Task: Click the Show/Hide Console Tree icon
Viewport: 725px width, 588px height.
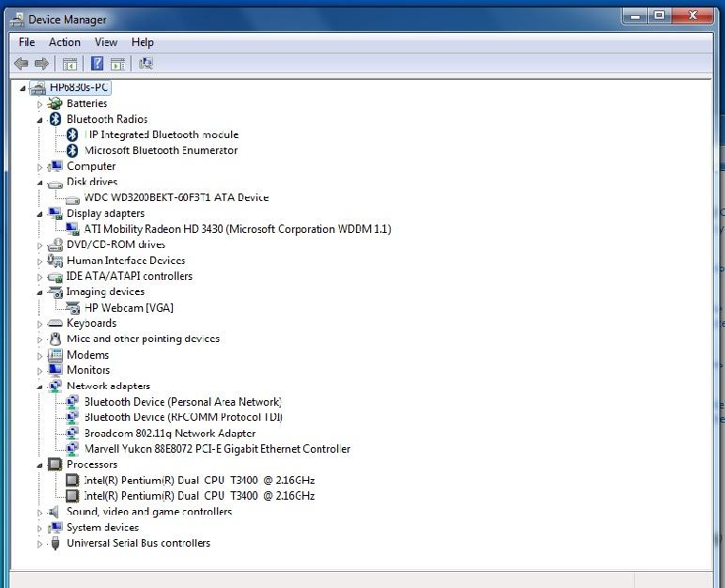Action: [69, 64]
